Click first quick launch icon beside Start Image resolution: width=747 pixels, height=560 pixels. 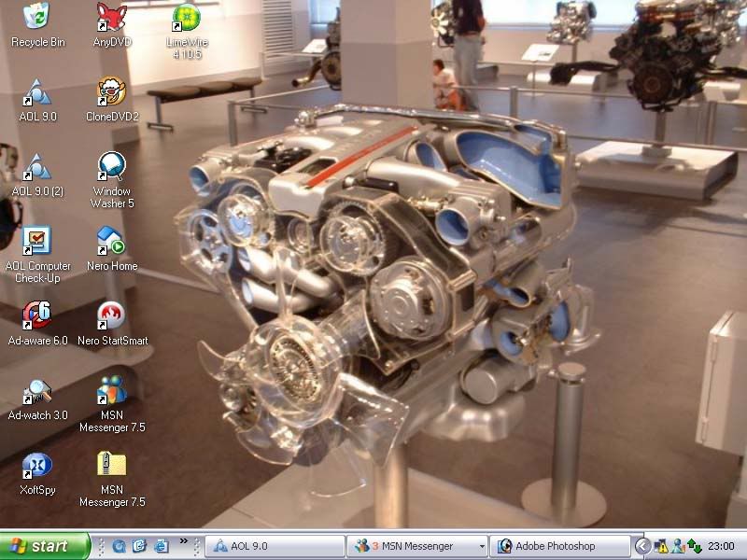119,546
